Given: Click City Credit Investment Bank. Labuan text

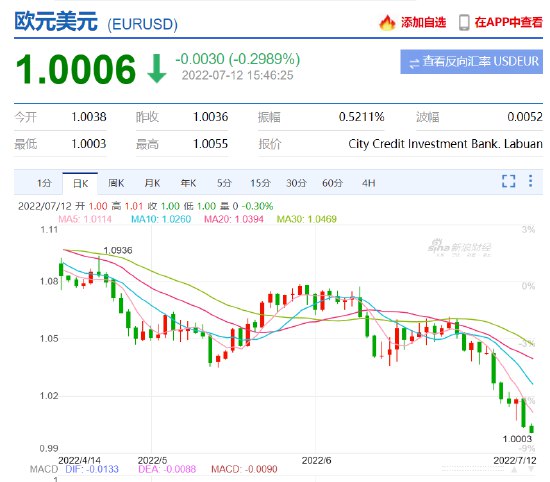Looking at the screenshot, I should pos(445,144).
